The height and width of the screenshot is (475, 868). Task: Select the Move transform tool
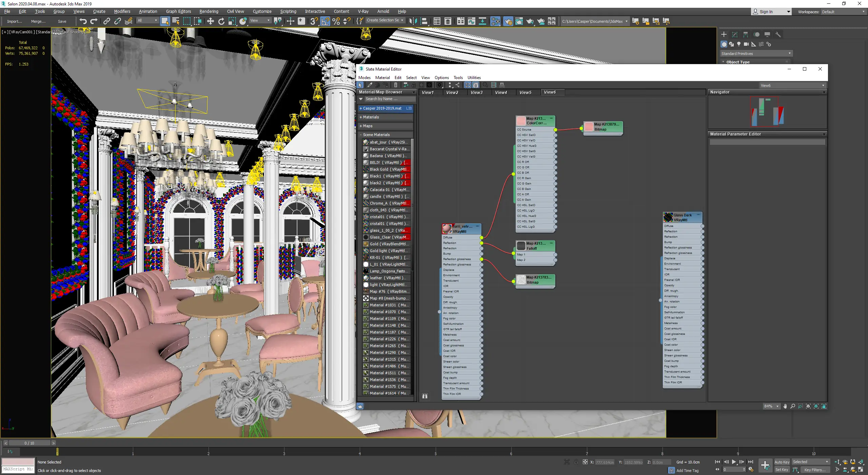210,21
